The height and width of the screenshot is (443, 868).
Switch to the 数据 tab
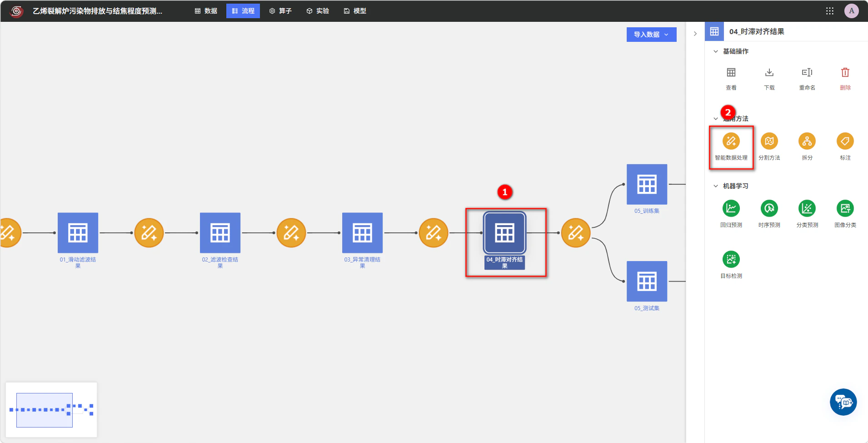[x=206, y=11]
